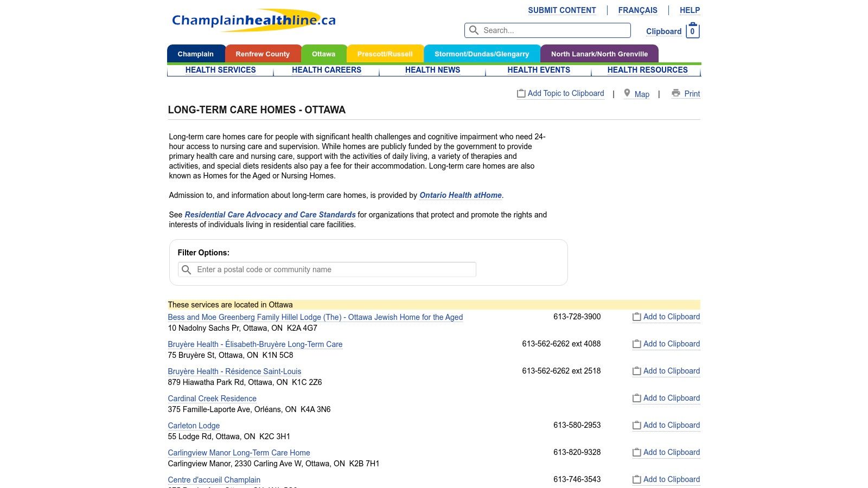This screenshot has width=868, height=488.
Task: Switch to the Champlain region tab
Action: coord(196,54)
